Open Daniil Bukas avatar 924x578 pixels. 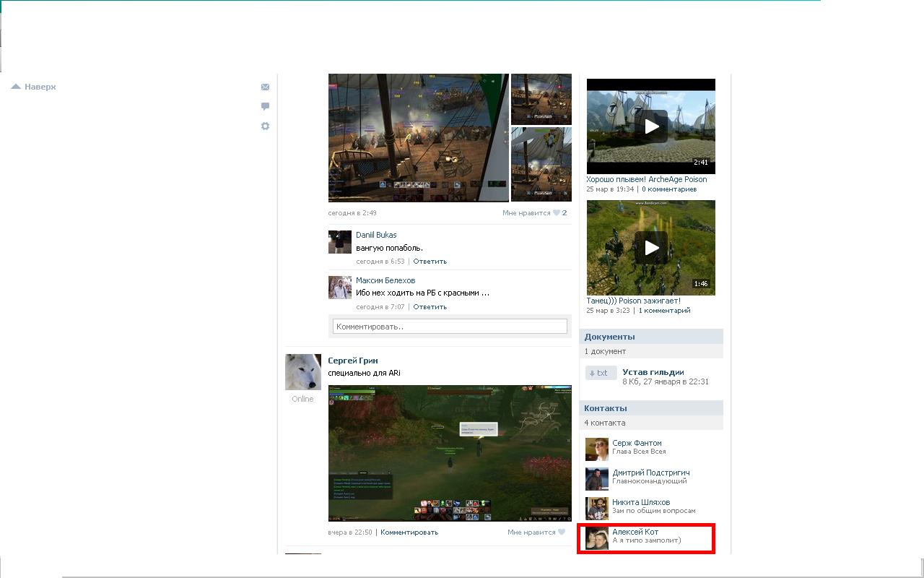pyautogui.click(x=340, y=242)
